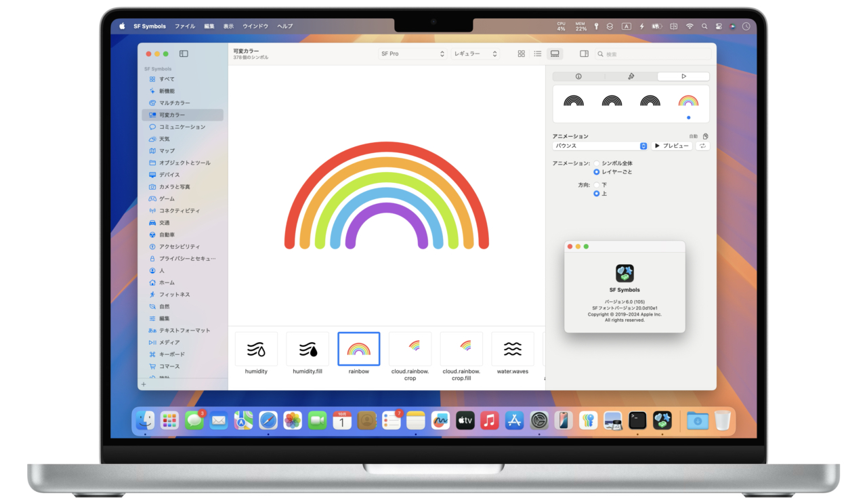Screen dimensions: 867x504
Task: Set direction to 下
Action: (597, 185)
